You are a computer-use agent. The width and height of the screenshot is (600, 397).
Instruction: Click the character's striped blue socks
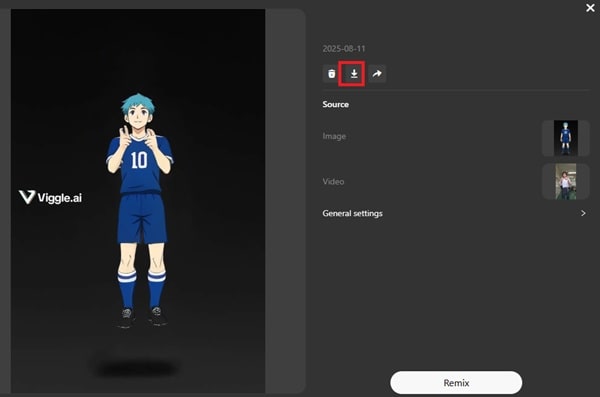coord(142,290)
